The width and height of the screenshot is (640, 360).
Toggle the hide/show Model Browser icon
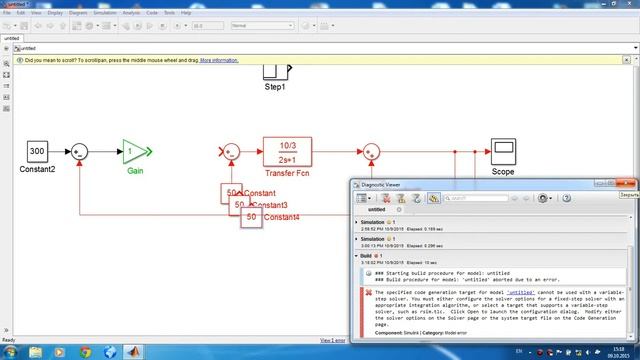point(6,330)
